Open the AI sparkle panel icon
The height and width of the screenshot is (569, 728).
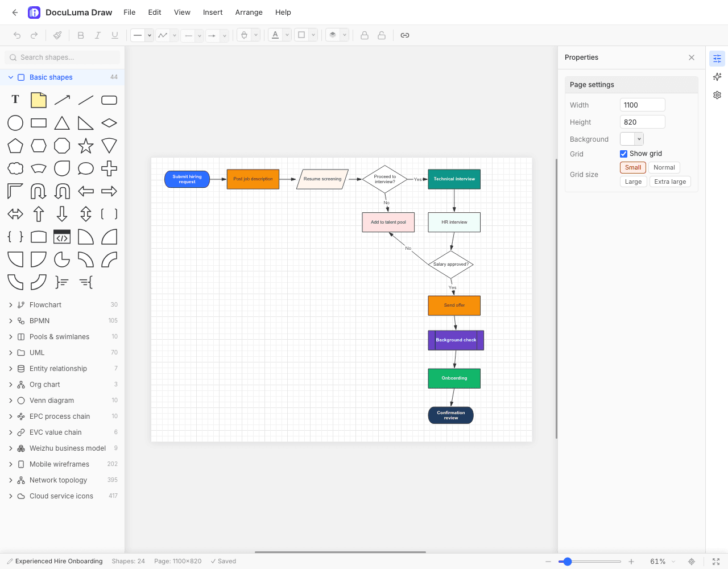717,77
